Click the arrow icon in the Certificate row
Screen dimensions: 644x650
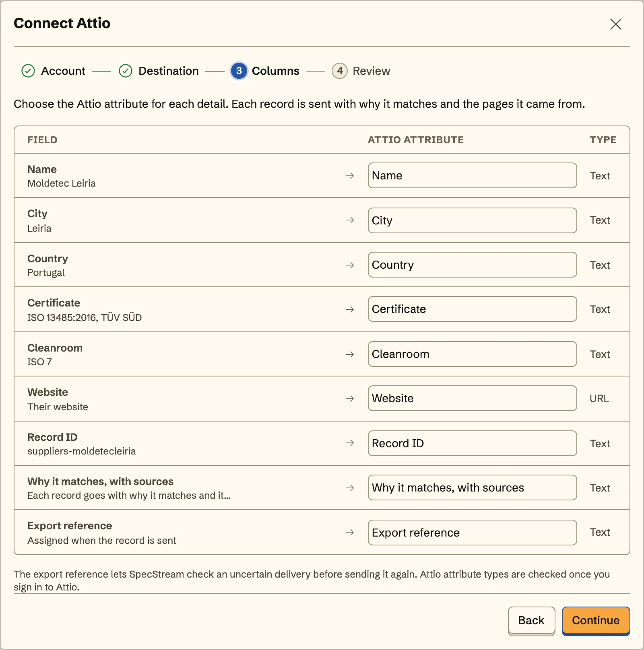coord(350,309)
